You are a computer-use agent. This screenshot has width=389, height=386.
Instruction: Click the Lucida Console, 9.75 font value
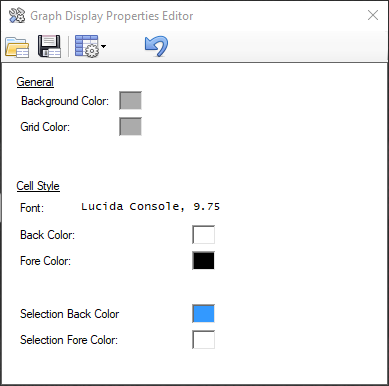click(x=150, y=207)
